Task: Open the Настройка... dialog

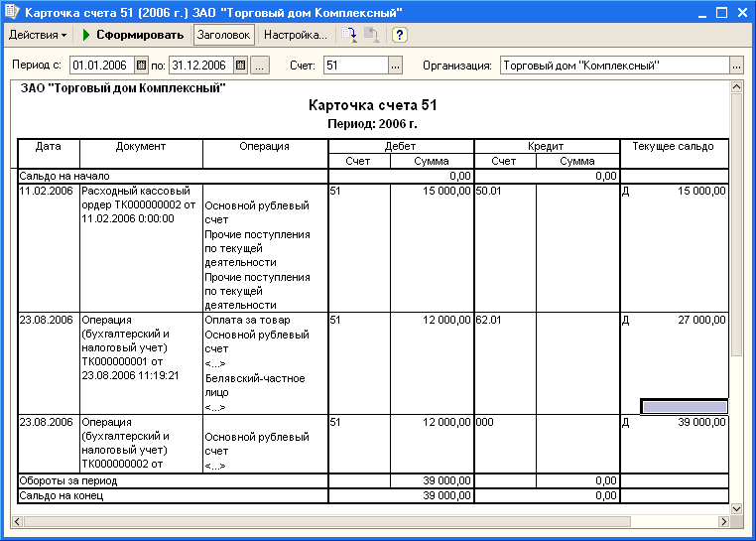Action: coord(295,35)
